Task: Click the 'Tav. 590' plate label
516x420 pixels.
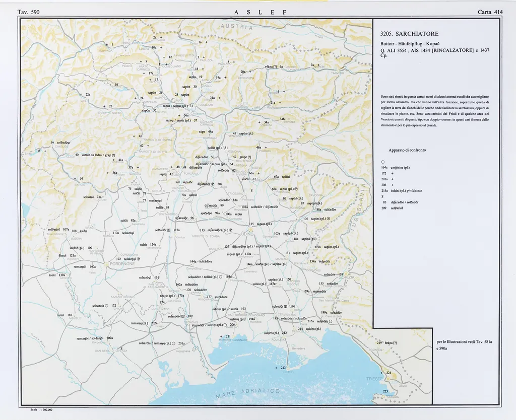Action: pyautogui.click(x=28, y=12)
